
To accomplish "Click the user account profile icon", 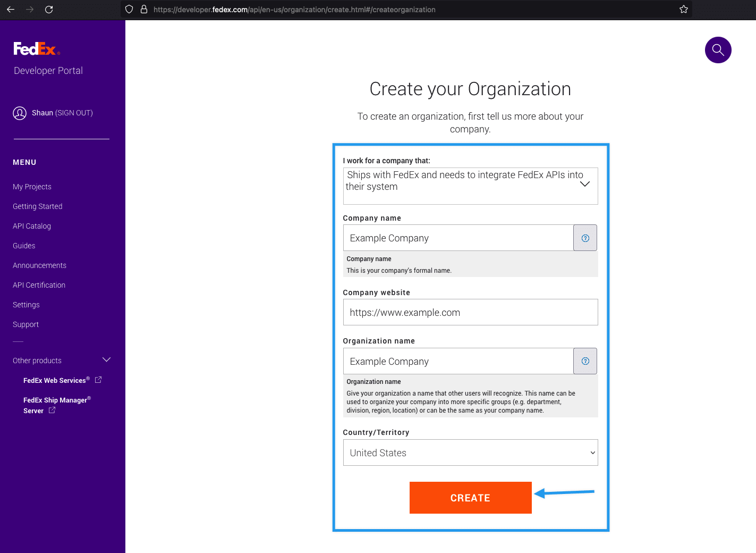I will click(20, 113).
